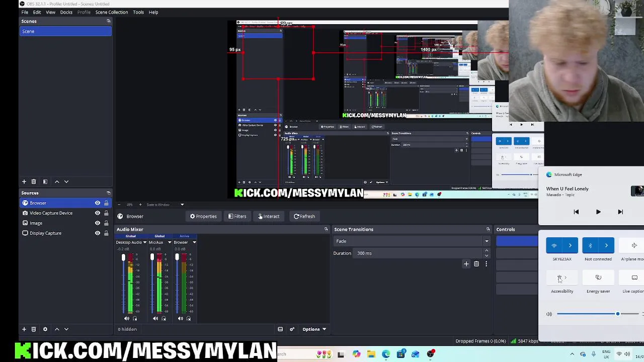Screen dimensions: 644x362
Task: Open Fade transition dropdown
Action: 412,241
